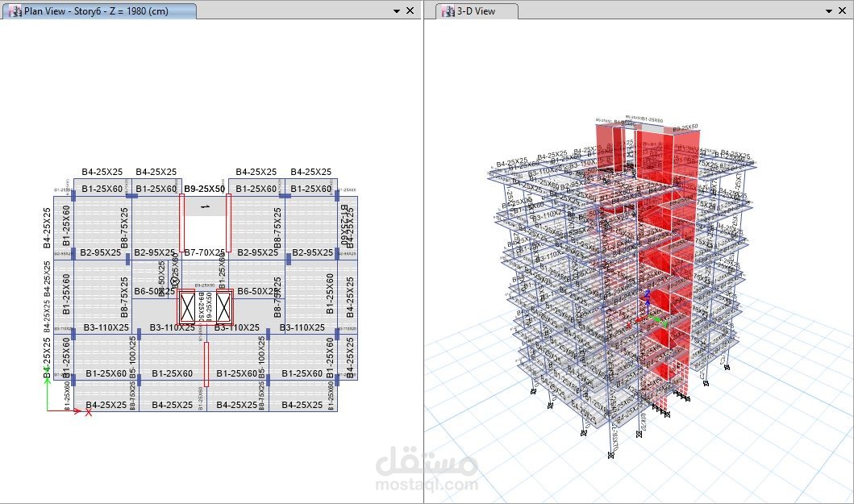Click the Plan View tab icon
Screen dimensions: 854x504
click(x=15, y=11)
